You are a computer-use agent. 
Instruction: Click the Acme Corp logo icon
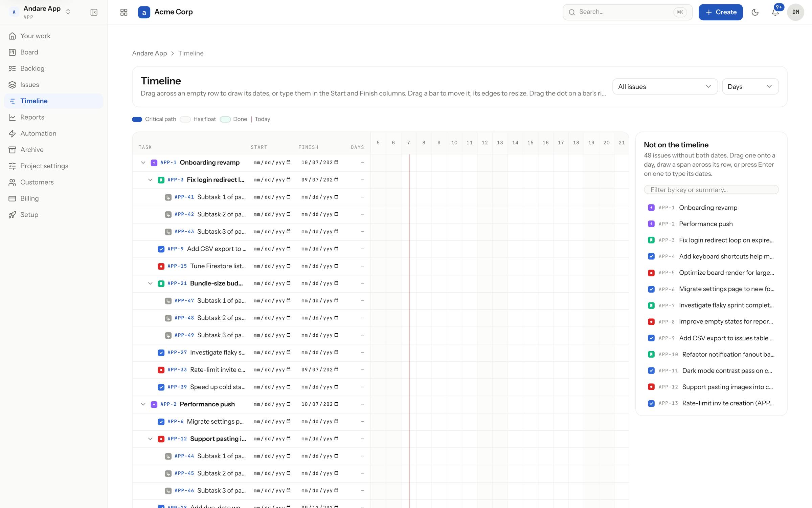point(144,12)
